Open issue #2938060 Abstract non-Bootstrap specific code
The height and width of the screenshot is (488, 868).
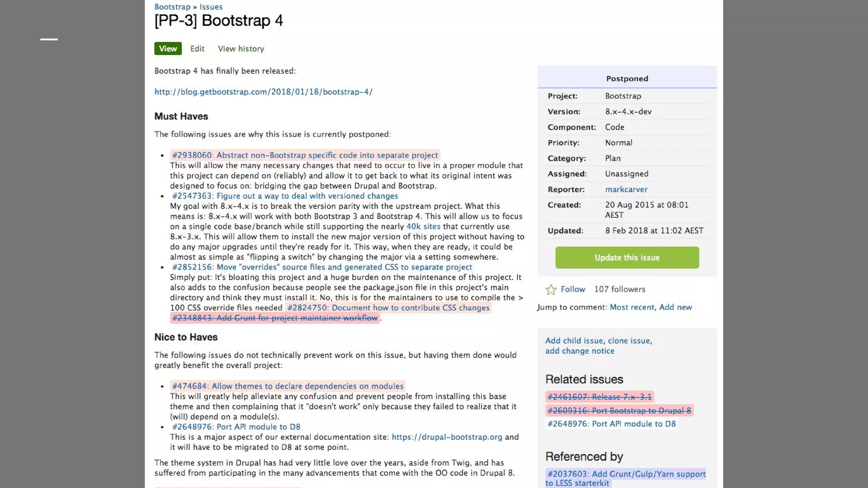click(x=305, y=155)
